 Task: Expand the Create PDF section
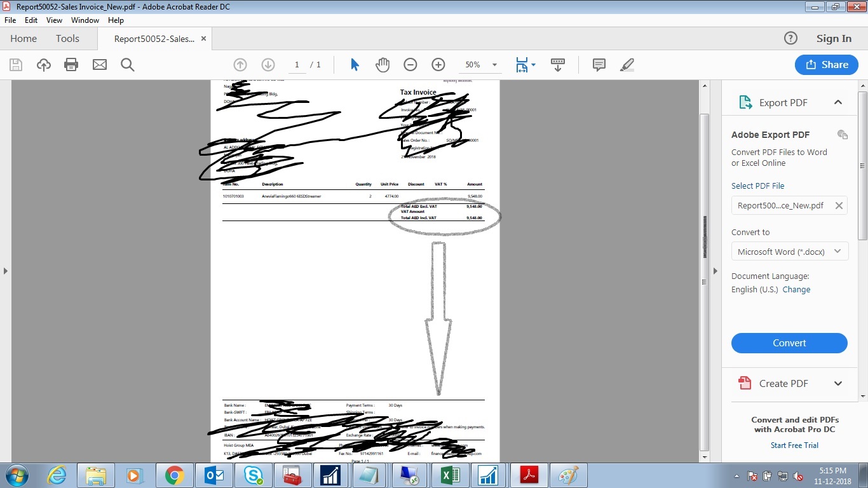click(x=838, y=383)
